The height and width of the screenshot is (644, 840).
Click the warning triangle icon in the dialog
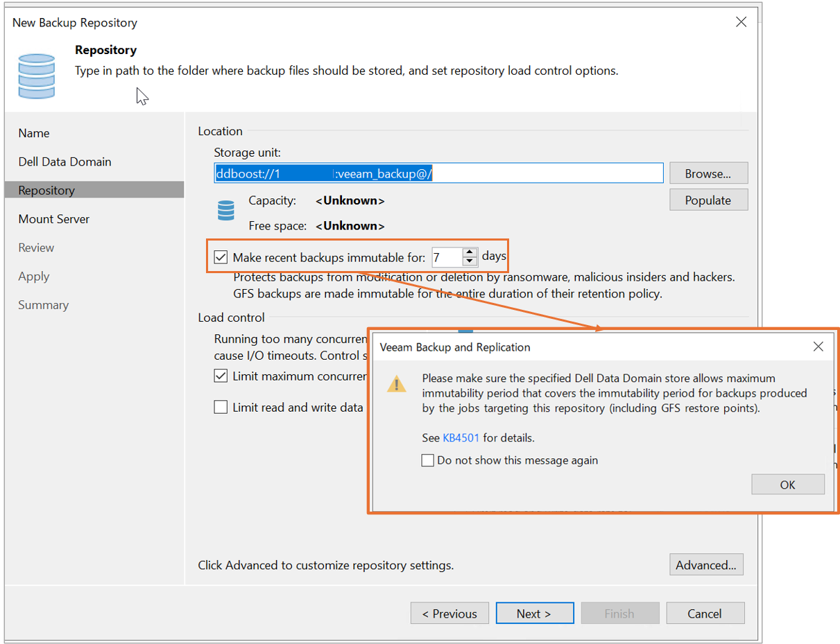397,384
